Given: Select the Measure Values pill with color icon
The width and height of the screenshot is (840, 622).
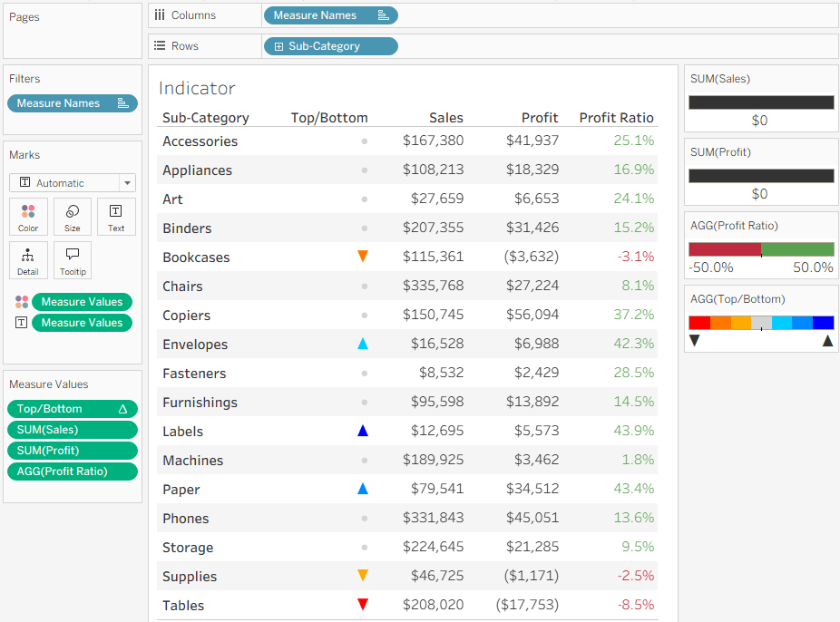Looking at the screenshot, I should pos(82,302).
